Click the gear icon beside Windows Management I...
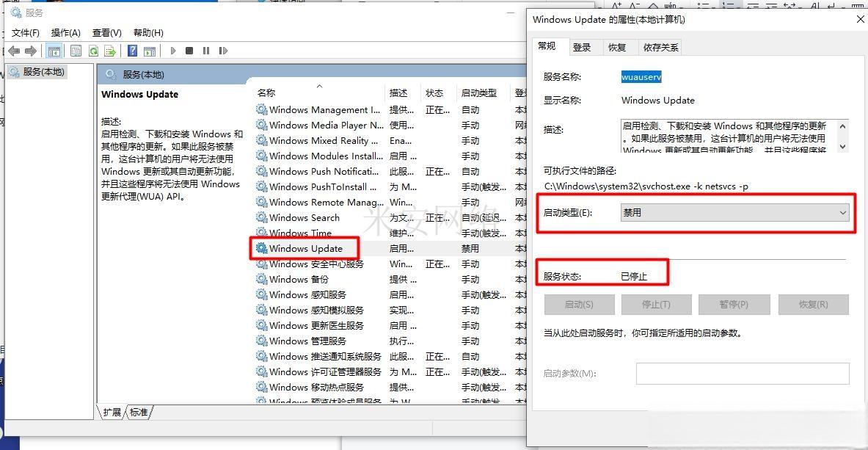 pos(261,109)
